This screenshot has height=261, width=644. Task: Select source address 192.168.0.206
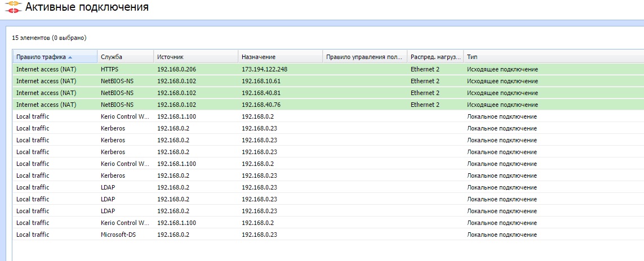click(176, 69)
